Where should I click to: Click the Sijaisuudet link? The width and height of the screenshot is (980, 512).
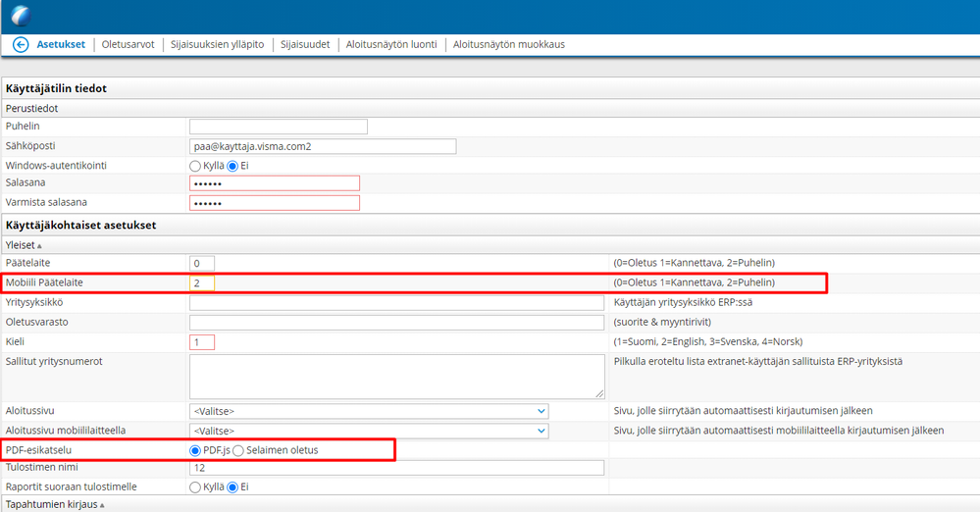tap(305, 44)
